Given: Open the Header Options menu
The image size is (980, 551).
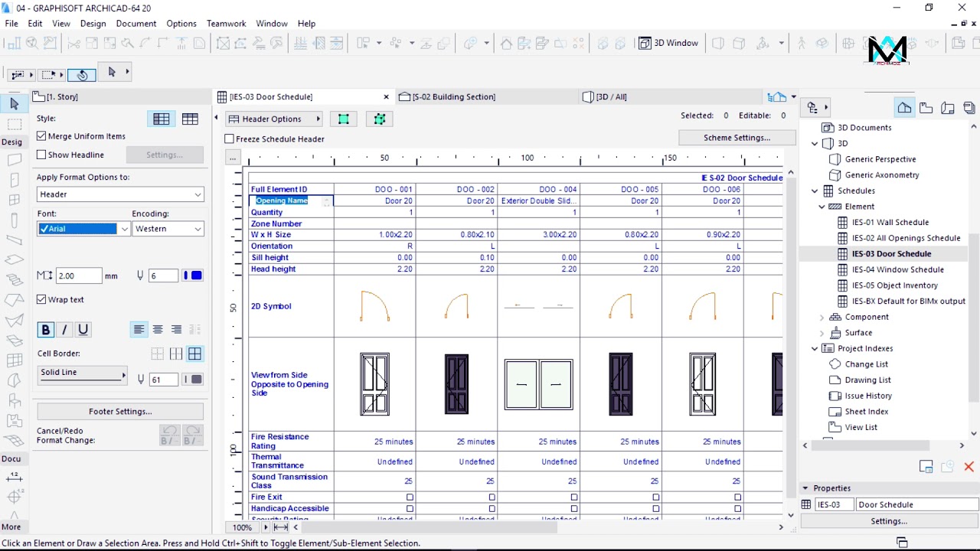Looking at the screenshot, I should point(273,119).
